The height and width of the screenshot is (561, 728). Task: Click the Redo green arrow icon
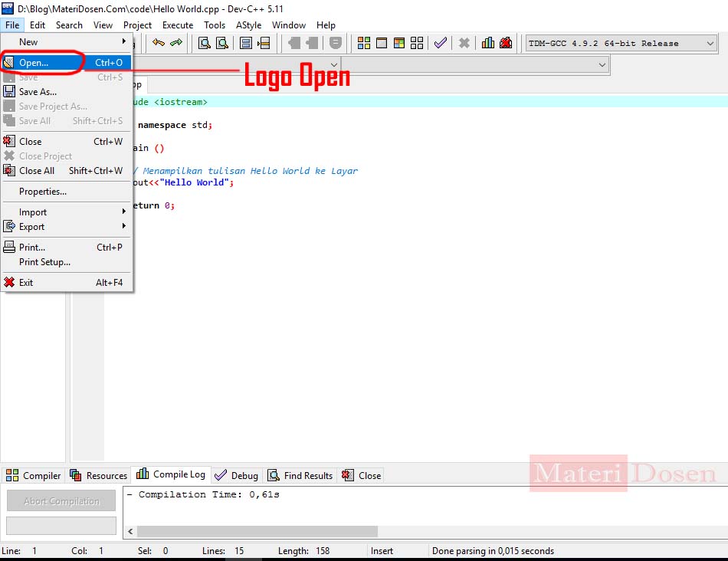coord(176,43)
